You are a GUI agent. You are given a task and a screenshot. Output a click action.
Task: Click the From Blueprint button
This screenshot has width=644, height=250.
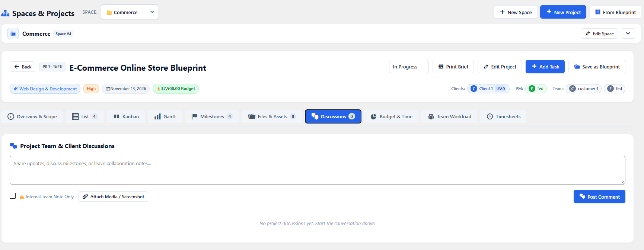pos(615,12)
